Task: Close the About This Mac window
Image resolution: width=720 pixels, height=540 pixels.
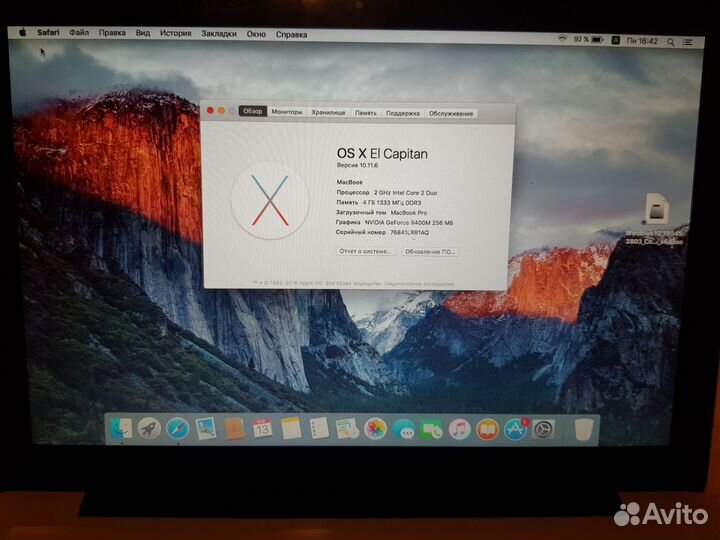Action: tap(210, 111)
